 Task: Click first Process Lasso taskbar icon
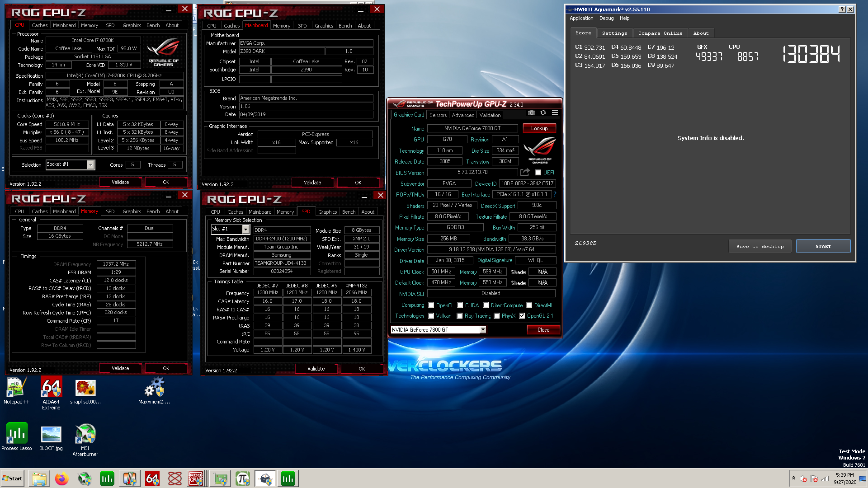pos(107,479)
